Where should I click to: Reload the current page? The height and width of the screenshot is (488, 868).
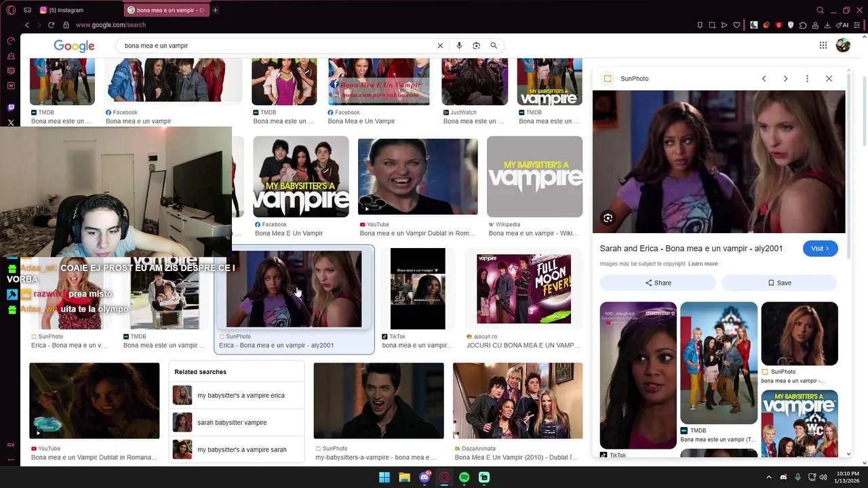[x=51, y=25]
